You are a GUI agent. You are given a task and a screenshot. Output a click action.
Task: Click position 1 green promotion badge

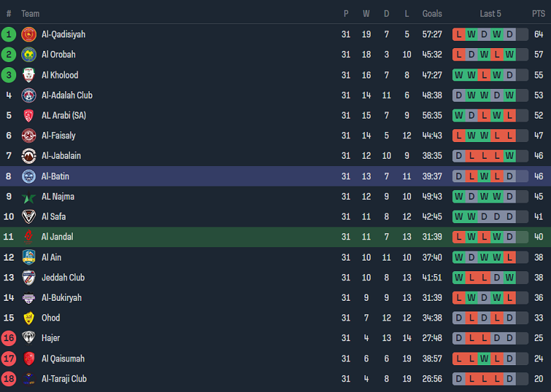tap(8, 34)
